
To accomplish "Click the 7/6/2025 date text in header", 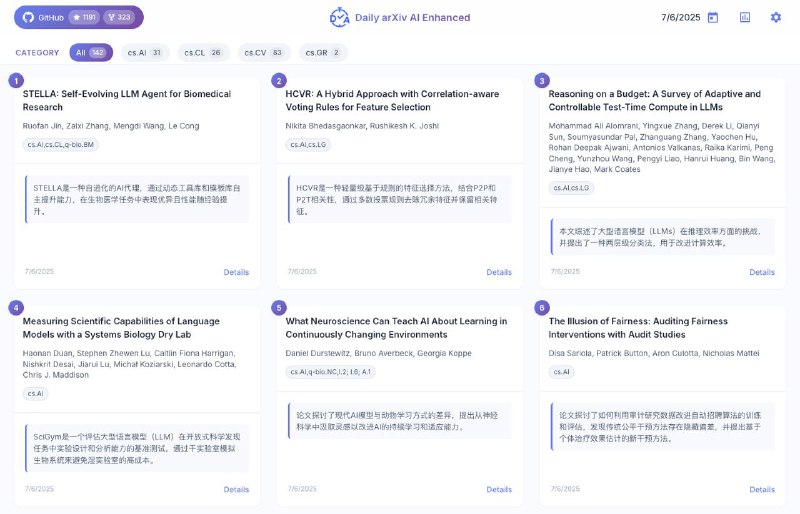I will pos(681,17).
